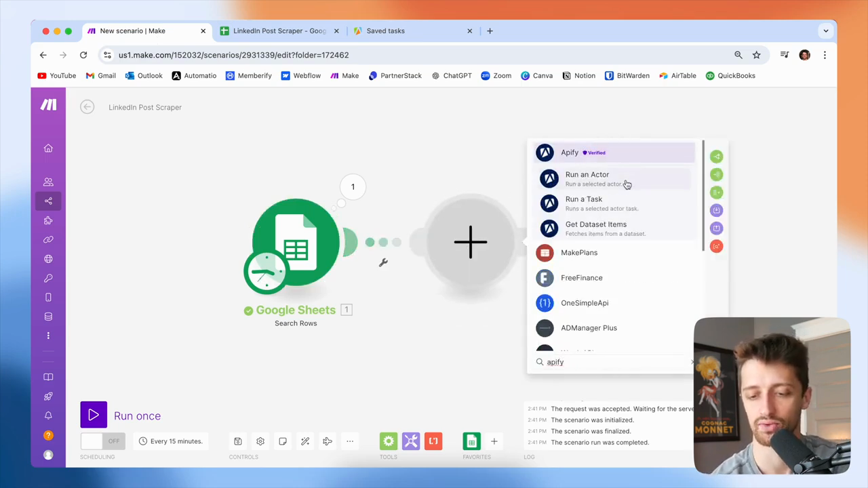The height and width of the screenshot is (488, 868).
Task: Open Connections link icon in sidebar
Action: [x=48, y=239]
